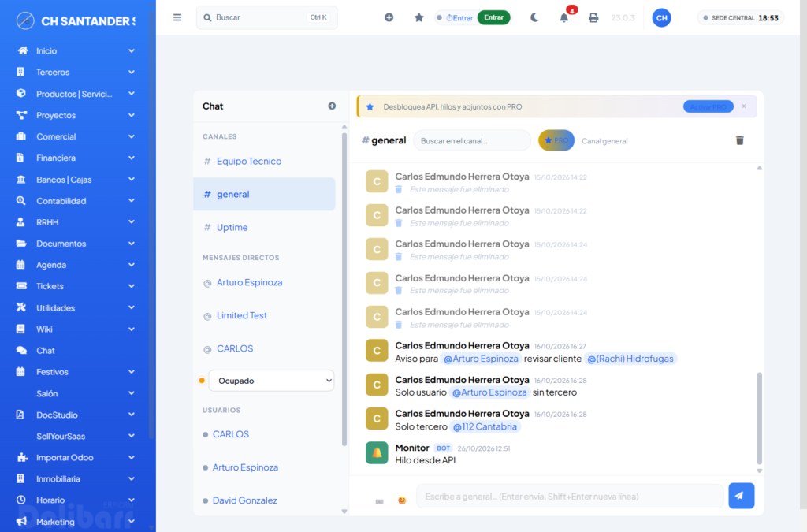The width and height of the screenshot is (807, 532).
Task: Toggle dark mode with the moon icon
Action: point(534,17)
